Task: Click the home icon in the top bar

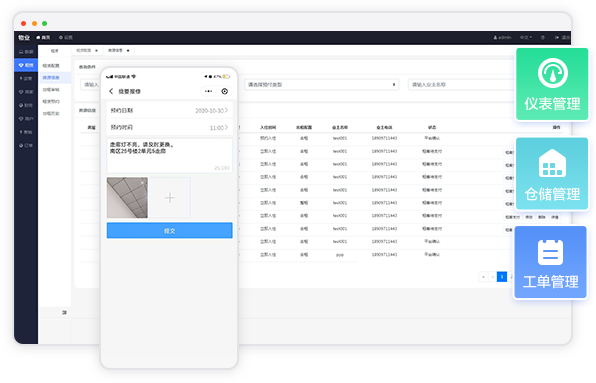Action: 38,37
